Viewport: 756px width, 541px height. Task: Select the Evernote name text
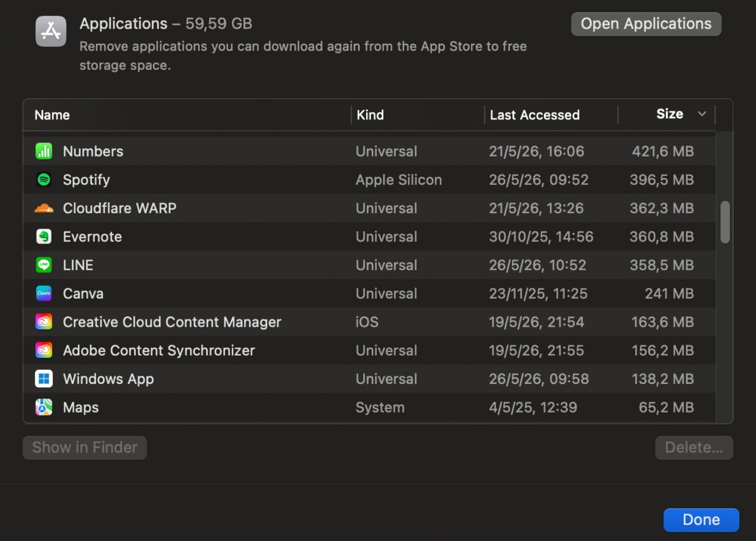[x=92, y=236]
